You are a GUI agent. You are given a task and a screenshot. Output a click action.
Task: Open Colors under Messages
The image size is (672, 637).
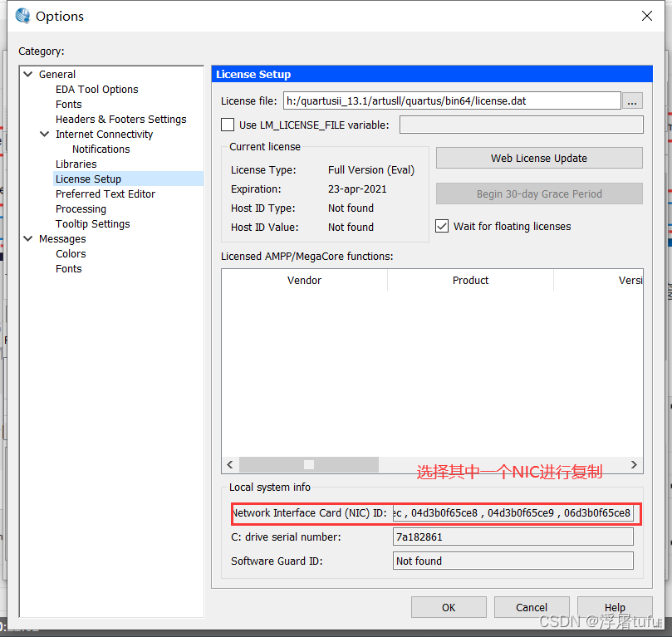71,253
